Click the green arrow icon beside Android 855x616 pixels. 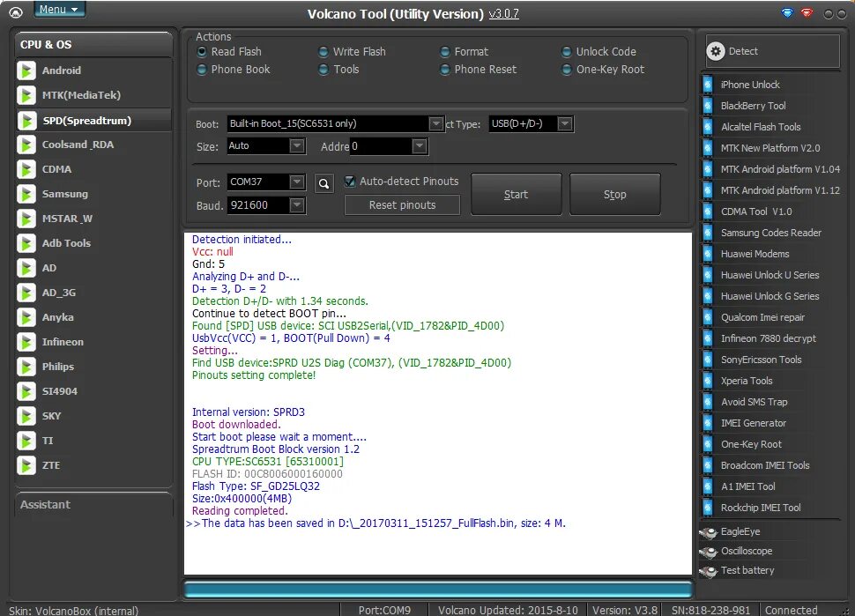26,71
